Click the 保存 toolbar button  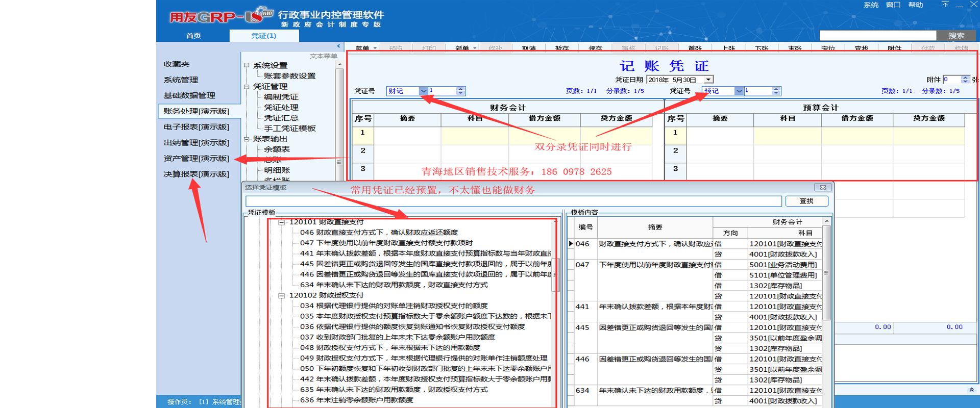point(595,48)
